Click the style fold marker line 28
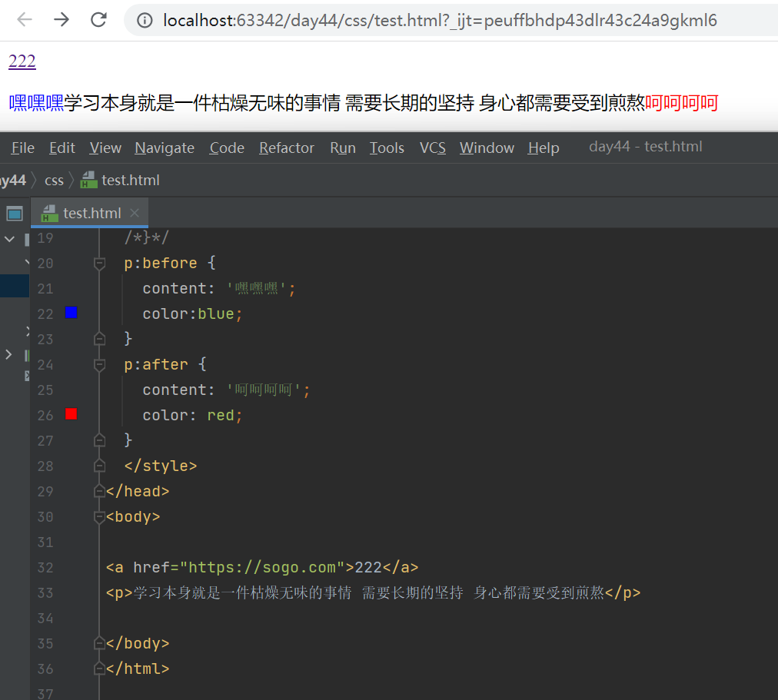The height and width of the screenshot is (700, 778). pyautogui.click(x=99, y=466)
